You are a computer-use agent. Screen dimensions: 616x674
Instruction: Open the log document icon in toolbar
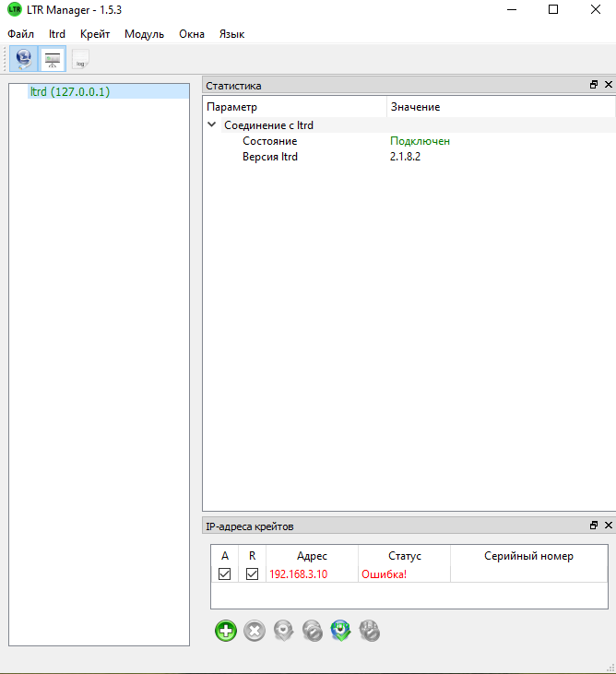80,58
